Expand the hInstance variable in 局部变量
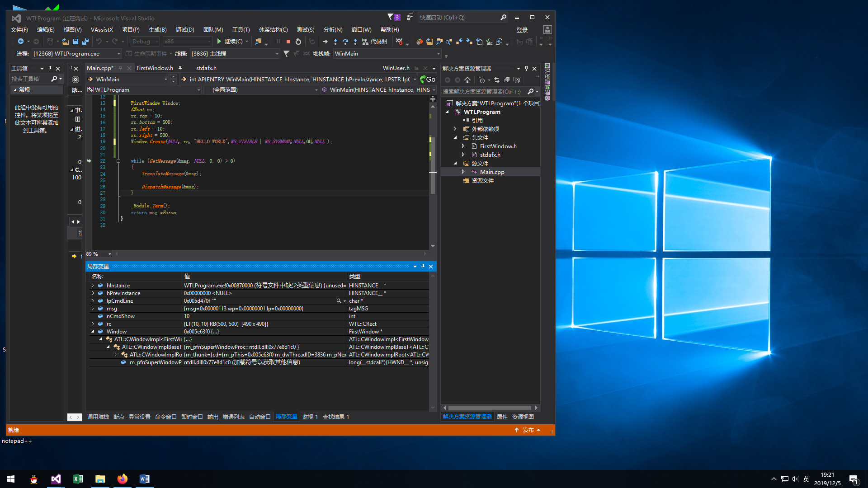Image resolution: width=868 pixels, height=488 pixels. coord(93,286)
